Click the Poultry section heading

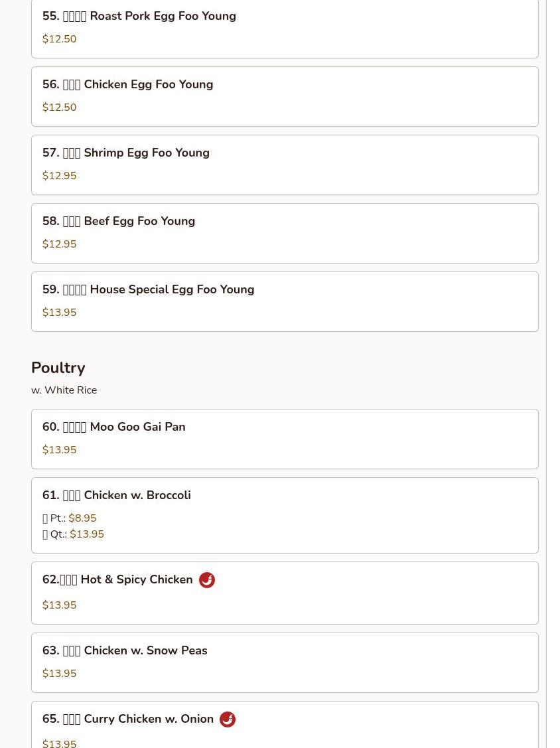(58, 368)
